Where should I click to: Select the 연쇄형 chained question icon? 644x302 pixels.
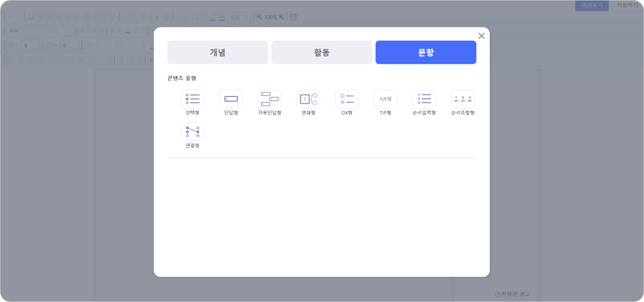coord(308,99)
